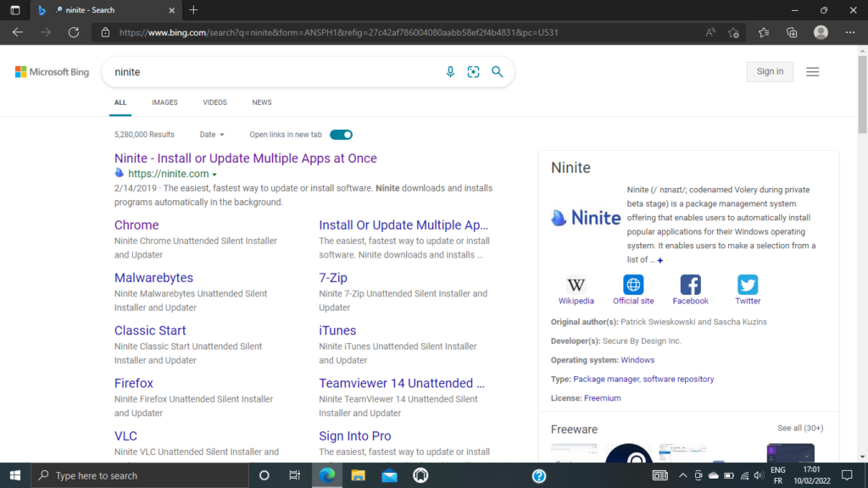
Task: Click the taskbar clock showing 17:01
Action: [x=811, y=475]
